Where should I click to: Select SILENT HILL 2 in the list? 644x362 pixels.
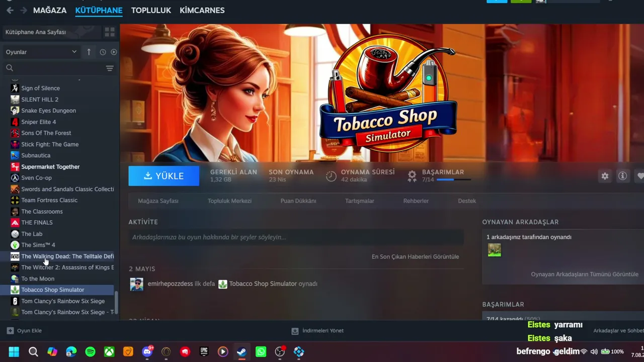pos(62,100)
